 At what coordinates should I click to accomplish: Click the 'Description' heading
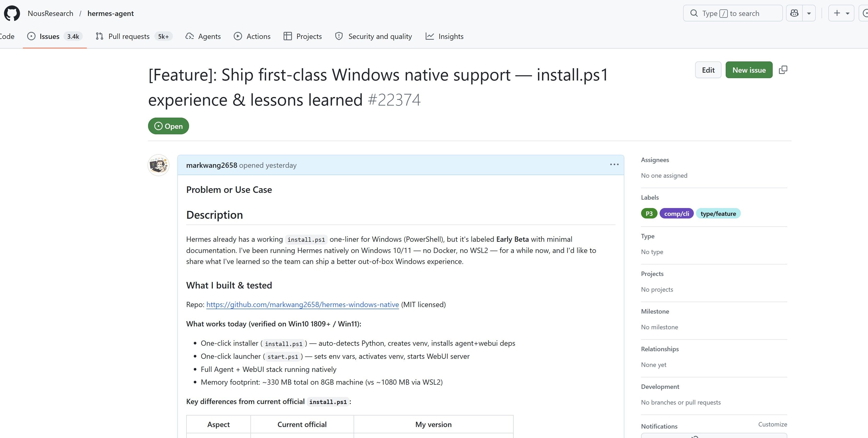[x=215, y=215]
